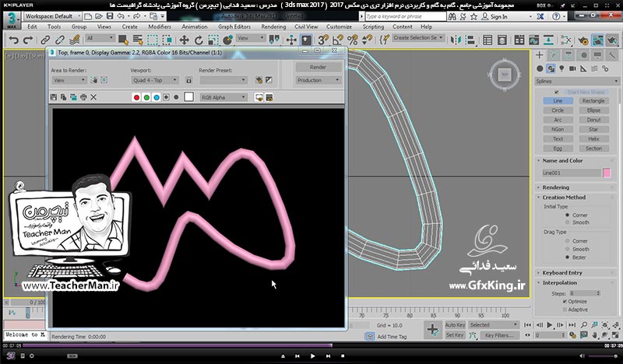Open the Modifiers menu
Viewport: 623px width, 364px height.
[x=160, y=26]
